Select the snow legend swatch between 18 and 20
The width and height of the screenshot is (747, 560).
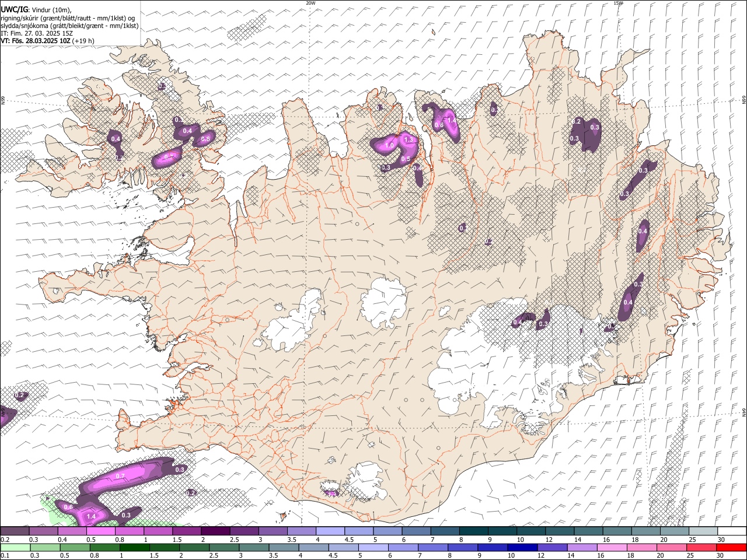(647, 531)
